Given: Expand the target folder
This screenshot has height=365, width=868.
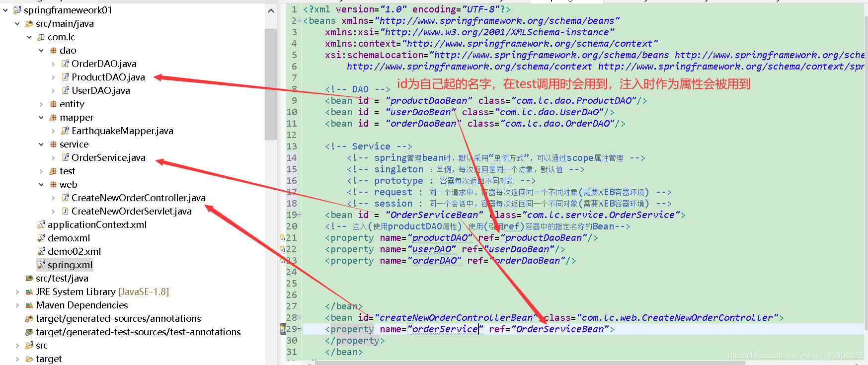Looking at the screenshot, I should click(17, 359).
